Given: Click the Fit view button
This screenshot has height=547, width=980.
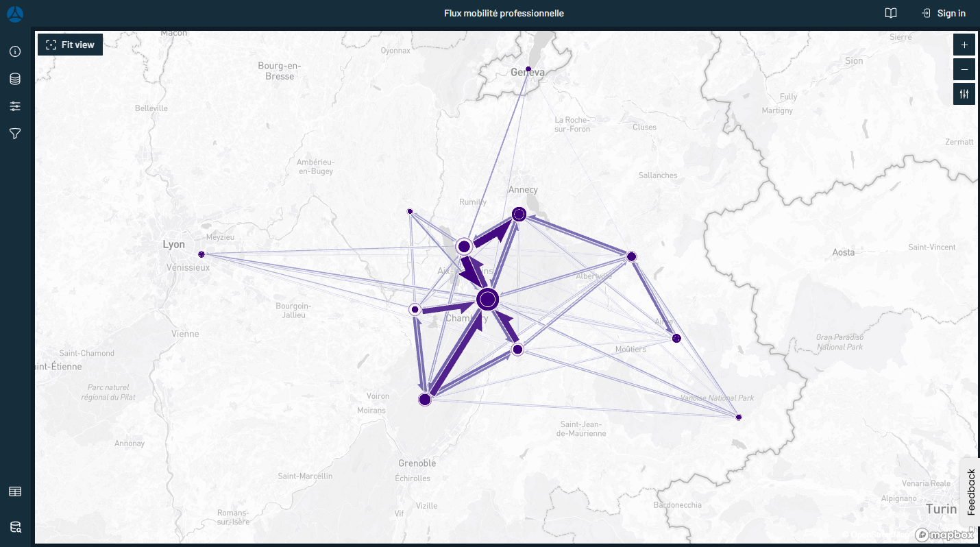Looking at the screenshot, I should [70, 45].
